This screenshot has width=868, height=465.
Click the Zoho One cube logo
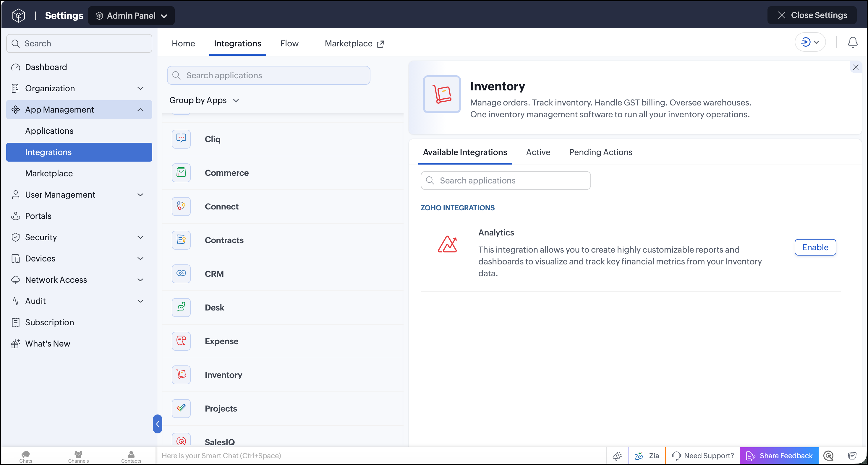[x=19, y=15]
